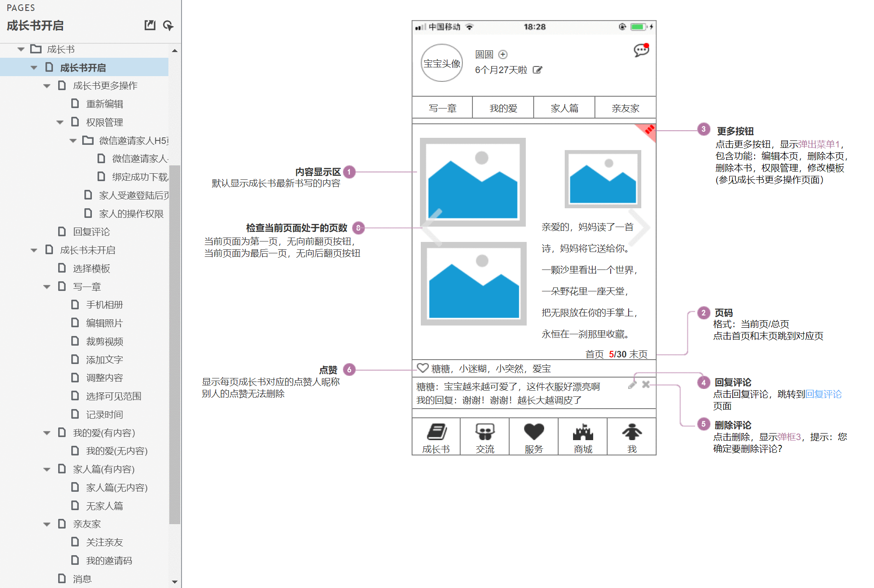Image resolution: width=874 pixels, height=588 pixels.
Task: Open the 手机相册 page
Action: pos(105,305)
